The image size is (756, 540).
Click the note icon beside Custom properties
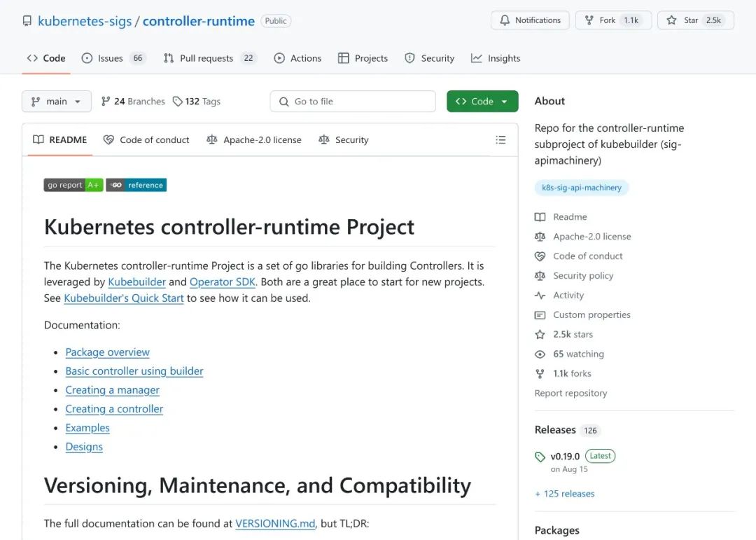tap(540, 315)
